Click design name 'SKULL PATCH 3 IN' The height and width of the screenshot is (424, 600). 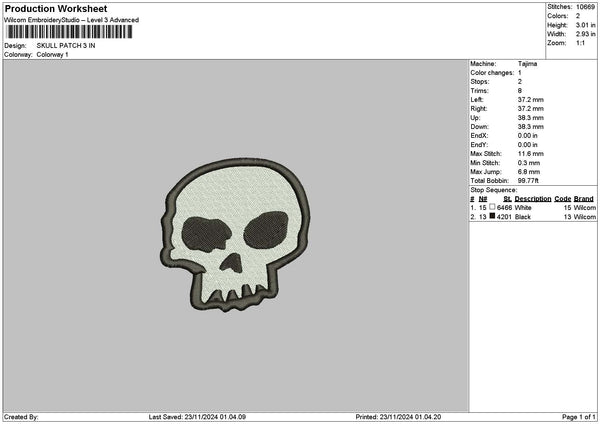(x=66, y=46)
